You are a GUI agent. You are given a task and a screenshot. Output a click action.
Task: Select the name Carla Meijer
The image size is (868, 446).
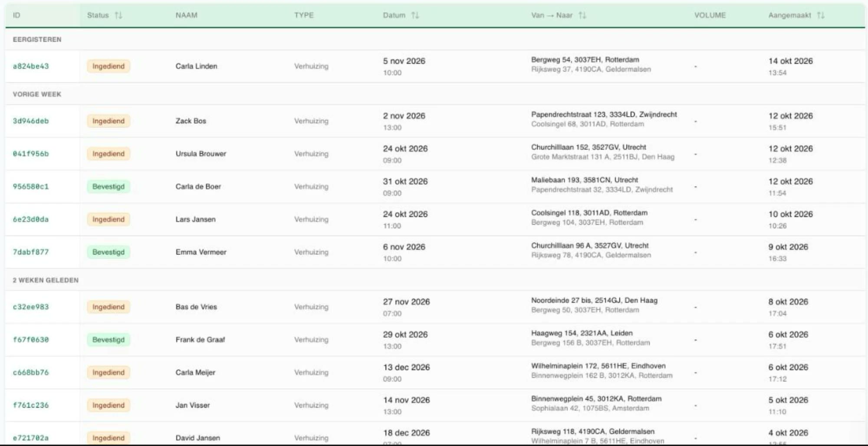click(195, 373)
